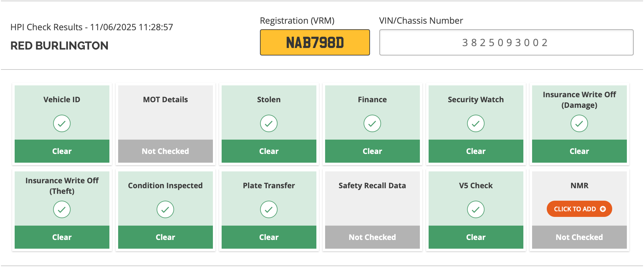Screen dimensions: 644x268
Task: Click the Stolen checkmark icon
Action: pyautogui.click(x=269, y=124)
